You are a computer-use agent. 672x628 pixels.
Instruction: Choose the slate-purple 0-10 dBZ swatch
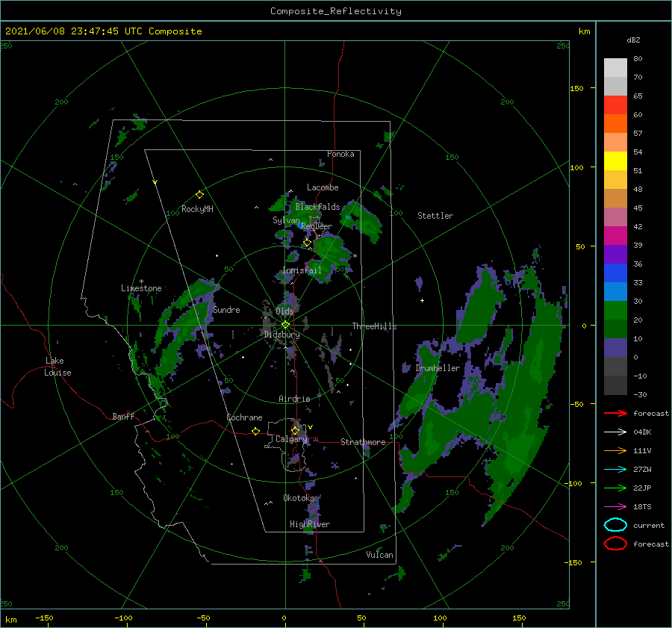coord(615,348)
